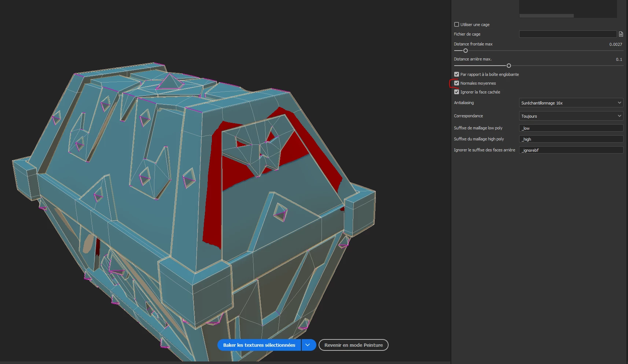Click the _ignorebf suffix field
The width and height of the screenshot is (628, 364).
click(571, 150)
